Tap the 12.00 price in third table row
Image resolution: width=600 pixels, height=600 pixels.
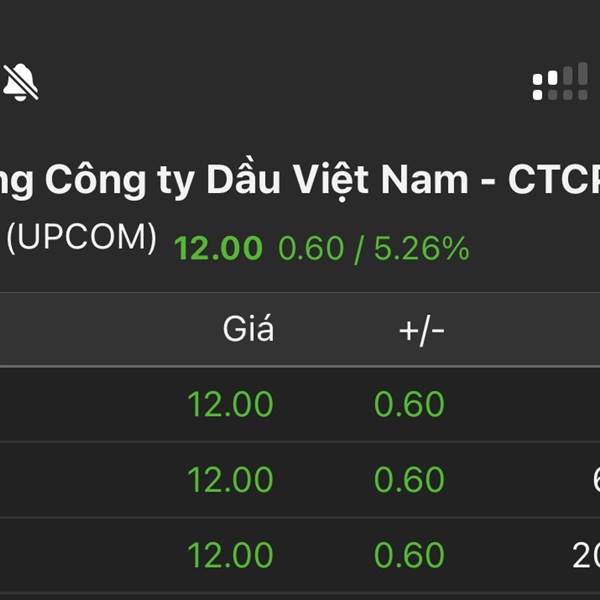click(x=230, y=555)
